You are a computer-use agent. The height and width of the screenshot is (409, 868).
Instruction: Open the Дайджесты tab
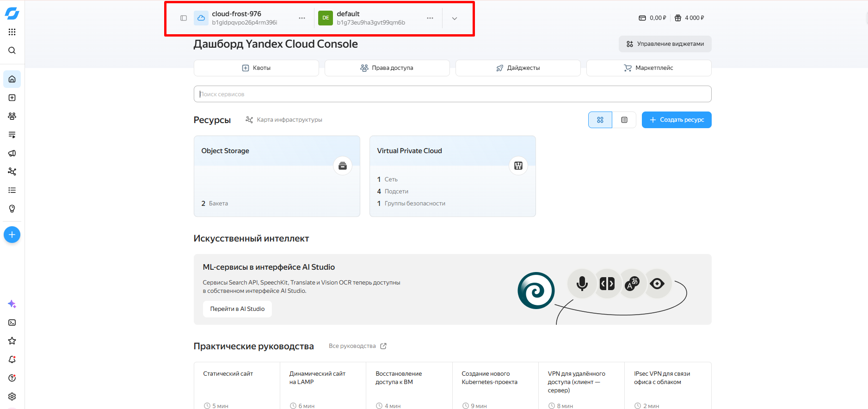click(518, 68)
